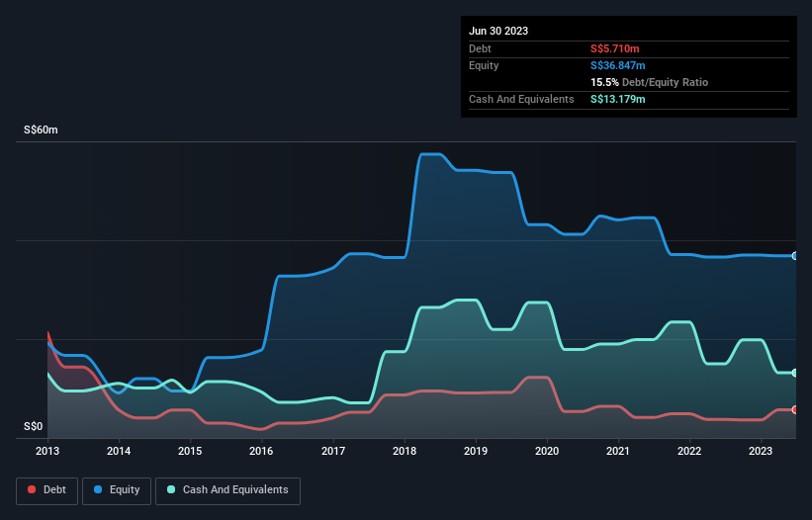The width and height of the screenshot is (812, 520).
Task: Toggle the Equity legend series
Action: (x=117, y=489)
